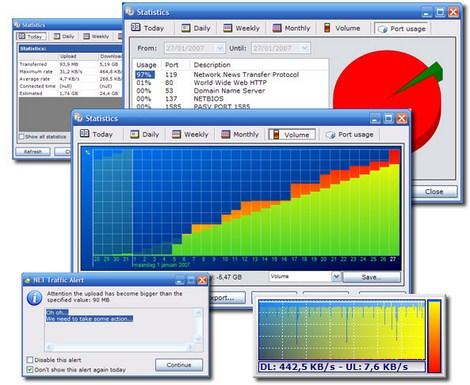470x385 pixels.
Task: Expand the Until date dropdown
Action: (305, 48)
